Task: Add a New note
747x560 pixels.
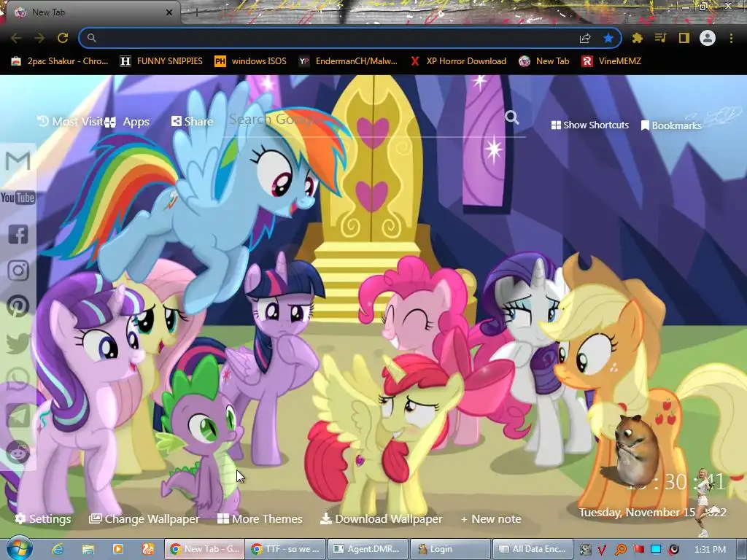Action: (x=491, y=518)
